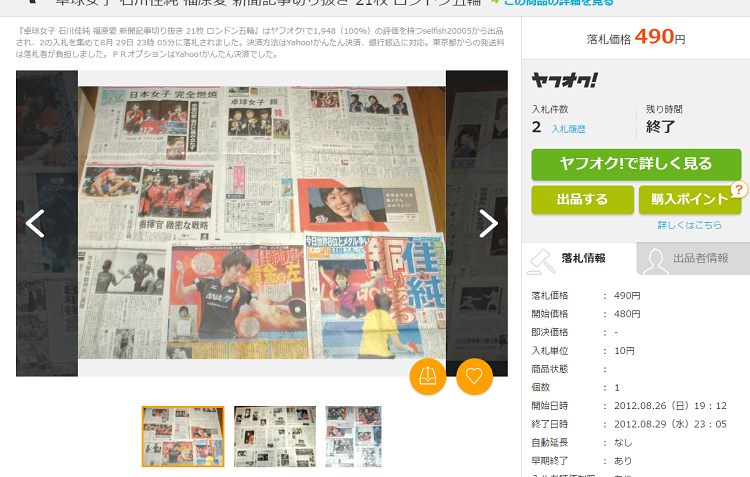Image resolution: width=750 pixels, height=477 pixels.
Task: Click the orange heart favorite icon
Action: pyautogui.click(x=474, y=376)
